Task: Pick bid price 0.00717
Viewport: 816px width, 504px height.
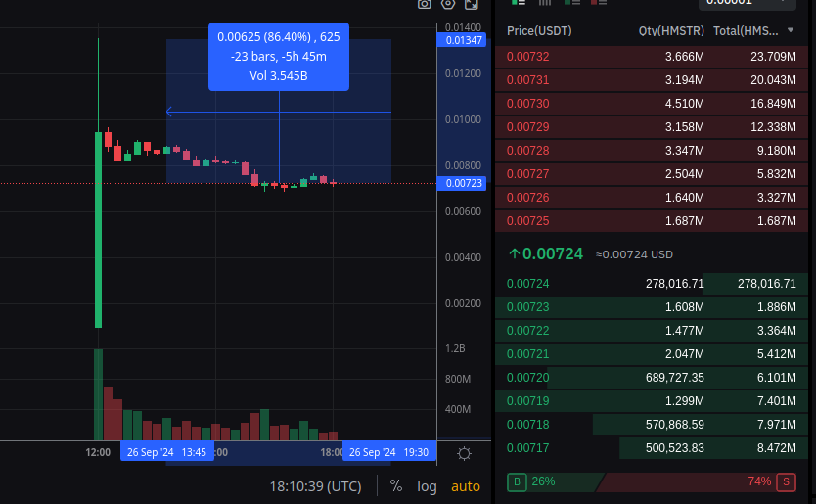Action: click(527, 447)
